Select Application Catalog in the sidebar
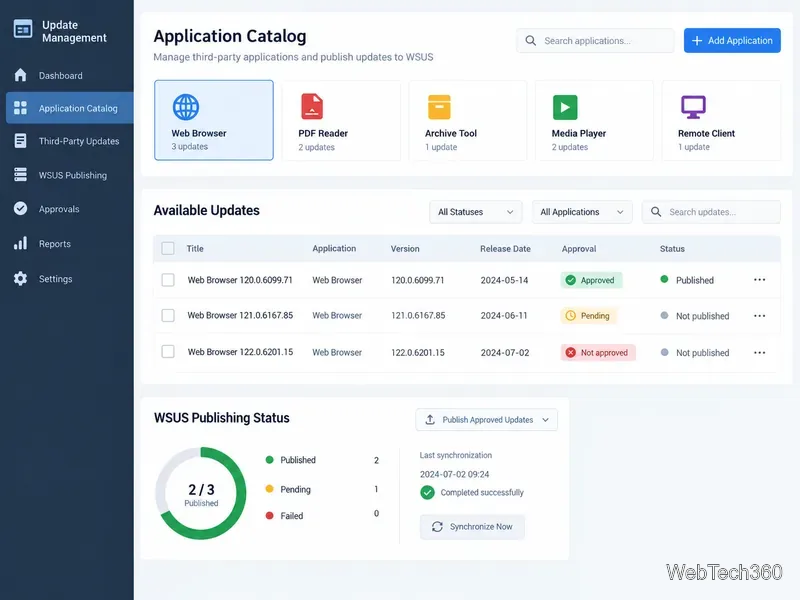Viewport: 800px width, 600px height. (70, 108)
